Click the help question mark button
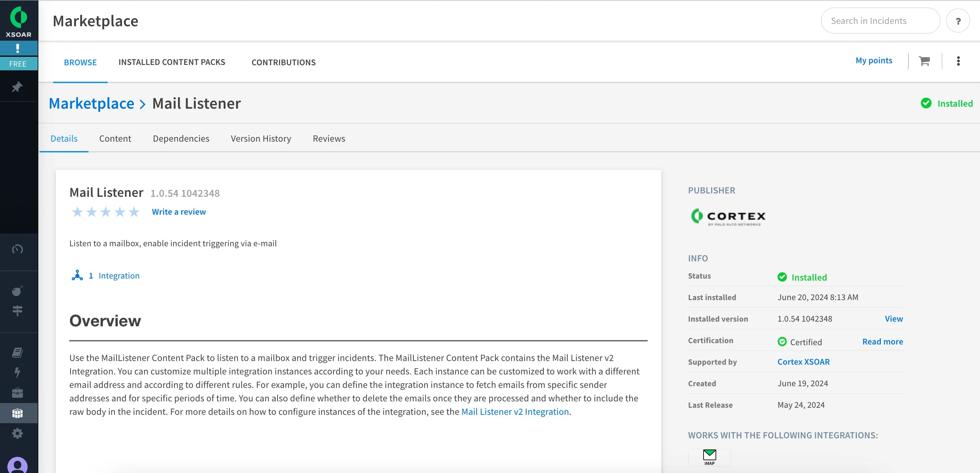This screenshot has width=980, height=473. pos(958,21)
